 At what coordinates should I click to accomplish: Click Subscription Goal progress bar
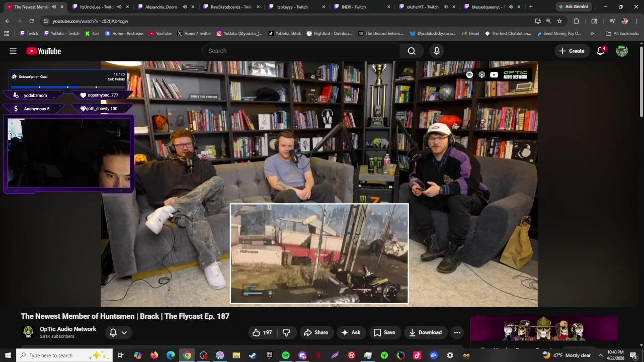point(68,87)
